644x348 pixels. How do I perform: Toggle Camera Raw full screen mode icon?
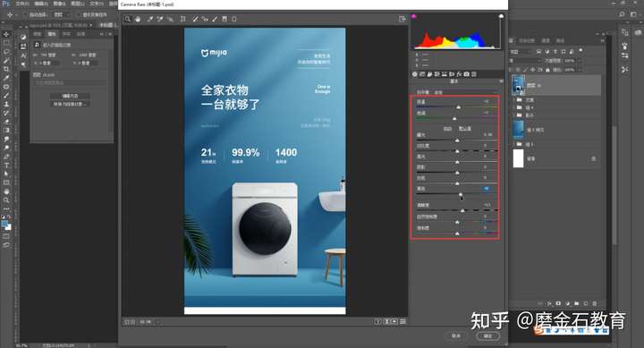[x=402, y=19]
